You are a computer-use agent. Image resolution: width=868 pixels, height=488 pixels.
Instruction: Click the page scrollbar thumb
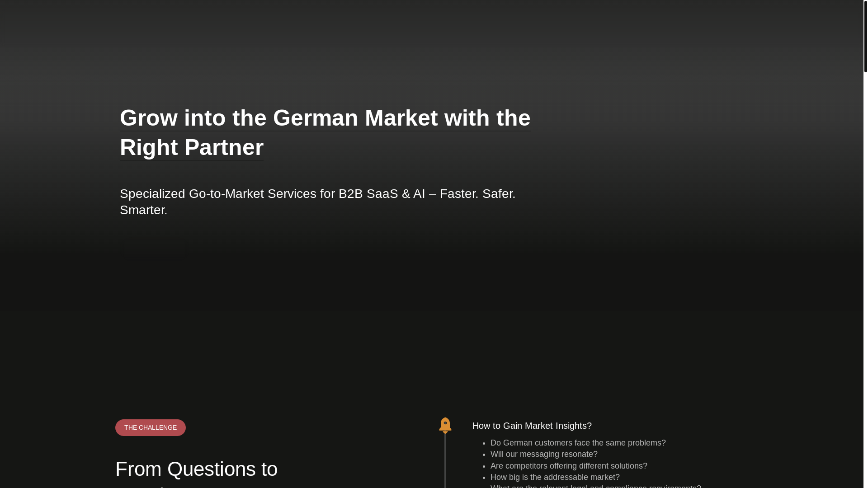(865, 36)
